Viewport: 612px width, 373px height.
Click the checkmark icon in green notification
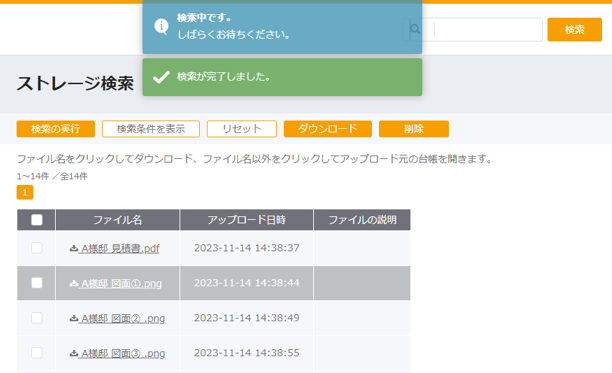(161, 77)
